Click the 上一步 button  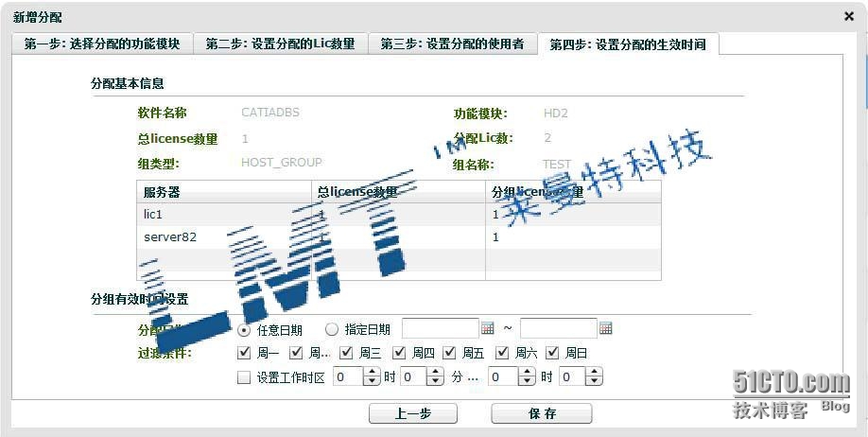tap(413, 413)
